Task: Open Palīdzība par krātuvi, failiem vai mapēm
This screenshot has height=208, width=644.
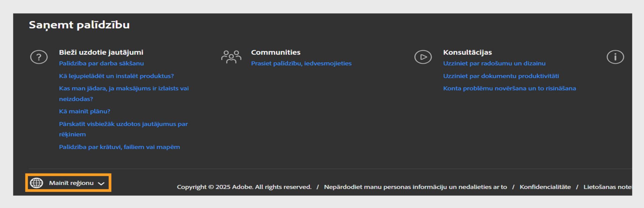Action: tap(119, 147)
